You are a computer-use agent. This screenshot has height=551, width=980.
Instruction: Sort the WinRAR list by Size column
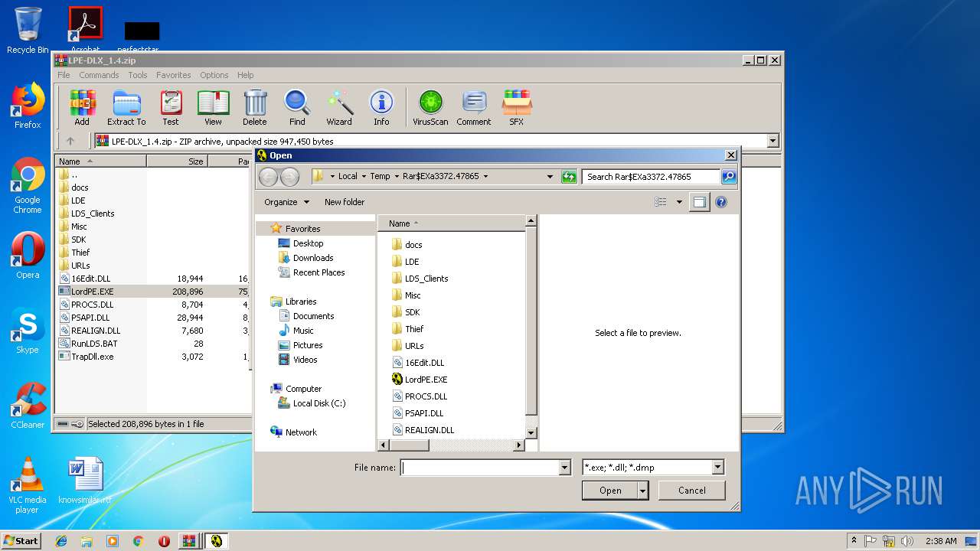pos(177,161)
